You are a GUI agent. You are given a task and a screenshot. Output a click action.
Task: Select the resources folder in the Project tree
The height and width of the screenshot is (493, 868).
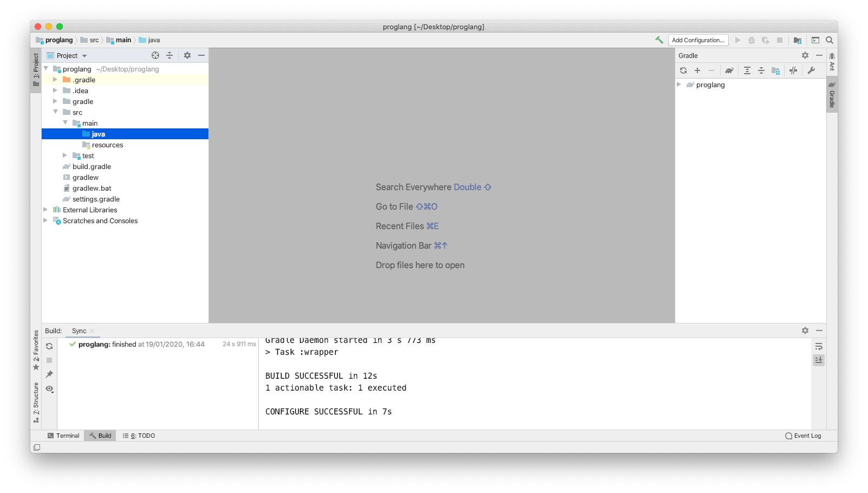click(107, 145)
